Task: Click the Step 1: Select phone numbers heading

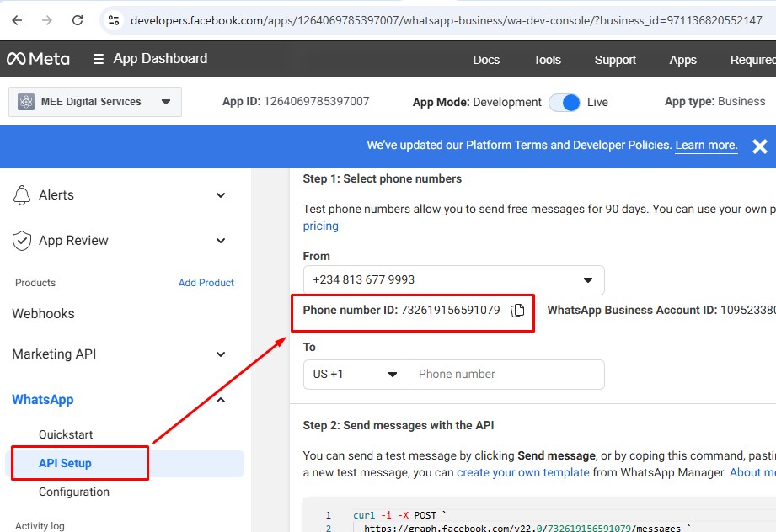Action: click(x=382, y=178)
